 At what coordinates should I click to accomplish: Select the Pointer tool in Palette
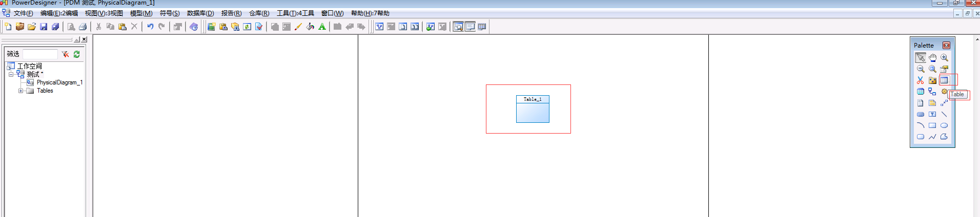coord(921,58)
